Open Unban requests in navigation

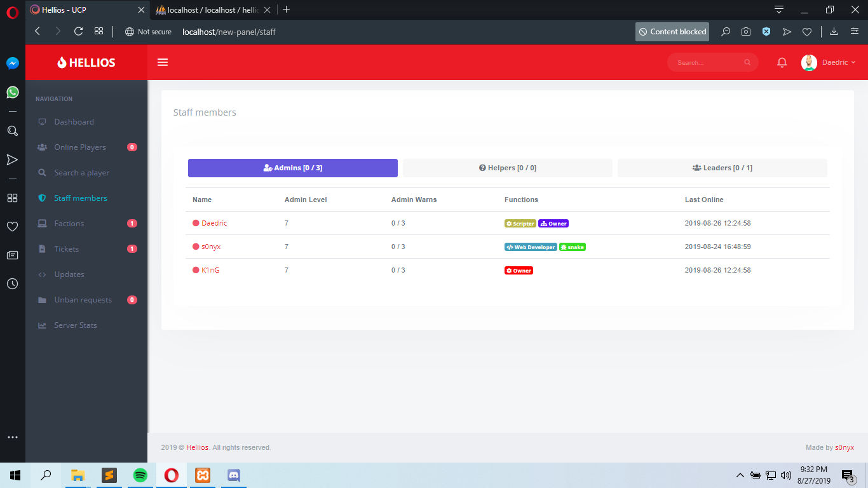(86, 300)
